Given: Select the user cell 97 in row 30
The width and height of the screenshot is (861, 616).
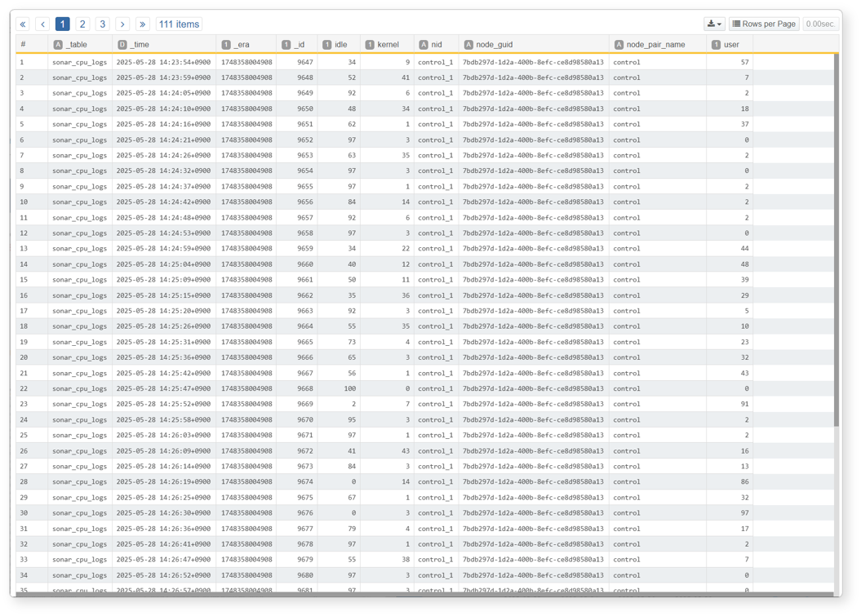Looking at the screenshot, I should tap(730, 512).
